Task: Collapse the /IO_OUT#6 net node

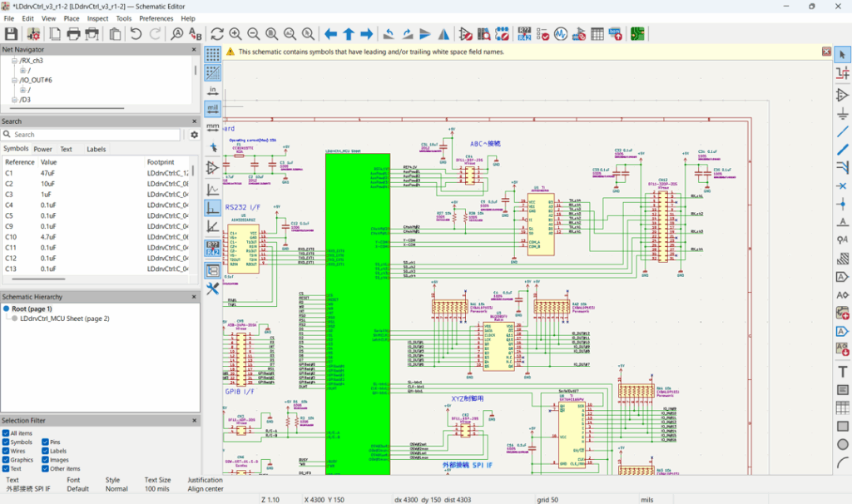Action: (x=15, y=81)
